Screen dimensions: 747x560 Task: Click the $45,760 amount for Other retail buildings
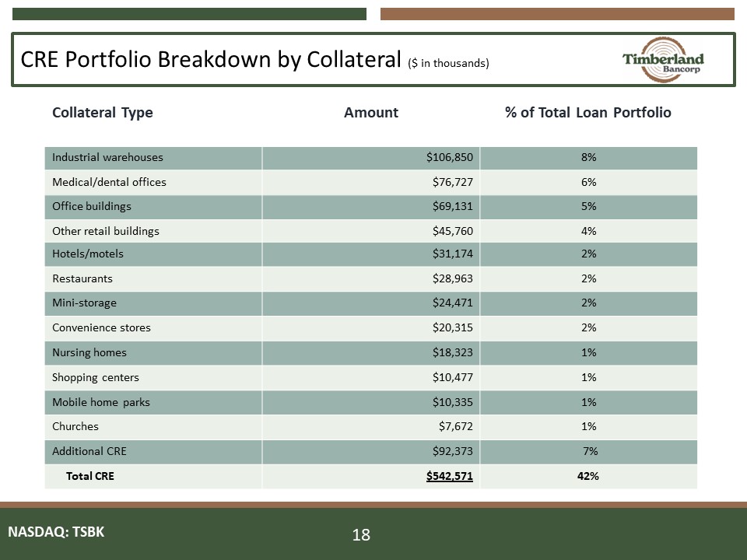[453, 231]
